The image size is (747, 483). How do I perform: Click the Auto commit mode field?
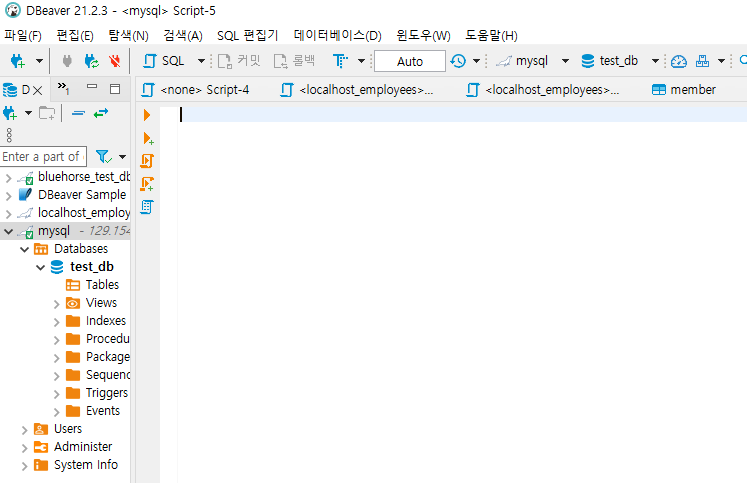point(410,61)
